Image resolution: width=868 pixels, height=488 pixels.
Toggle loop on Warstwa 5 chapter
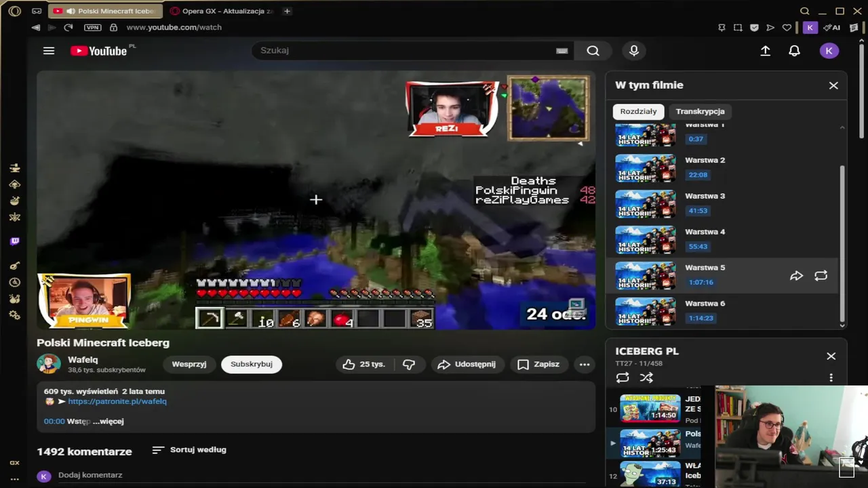click(821, 276)
